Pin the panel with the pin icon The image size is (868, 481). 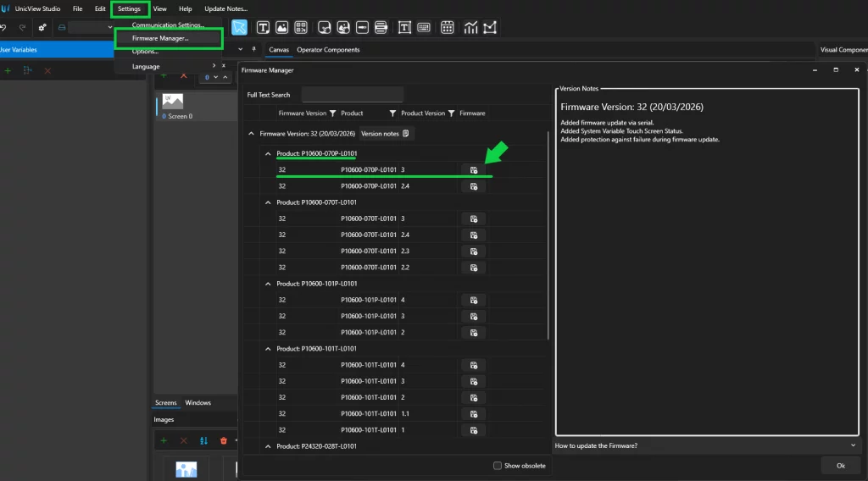pyautogui.click(x=253, y=49)
